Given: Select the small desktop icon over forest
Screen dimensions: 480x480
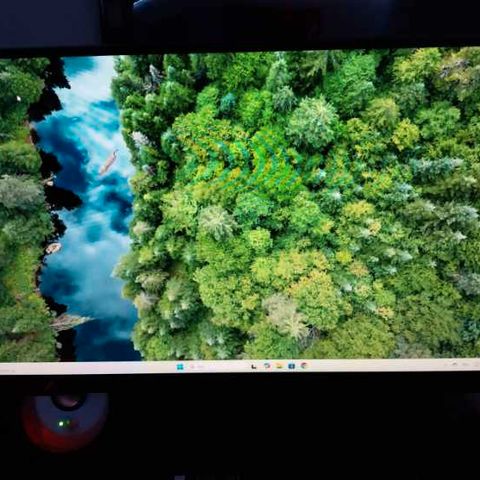Looking at the screenshot, I should (18, 99).
